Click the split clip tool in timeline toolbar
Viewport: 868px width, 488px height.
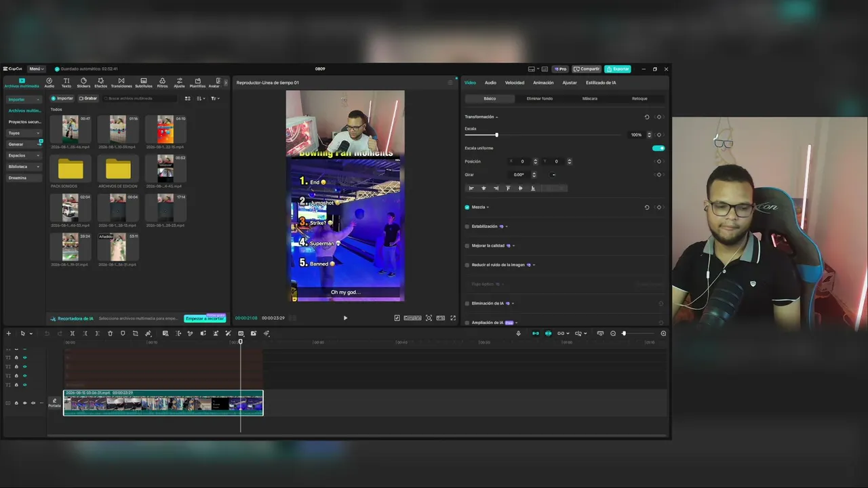click(72, 333)
